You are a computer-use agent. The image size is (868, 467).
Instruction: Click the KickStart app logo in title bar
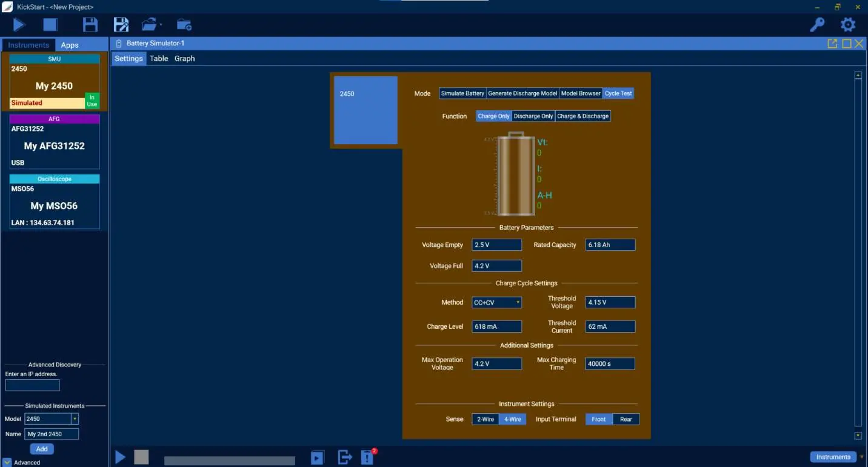click(x=7, y=7)
